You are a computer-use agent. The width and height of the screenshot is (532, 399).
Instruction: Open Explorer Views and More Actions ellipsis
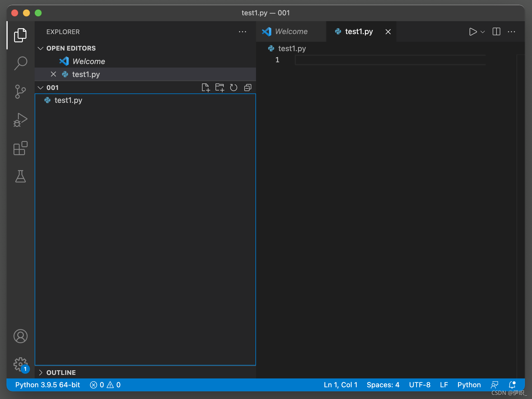coord(243,32)
